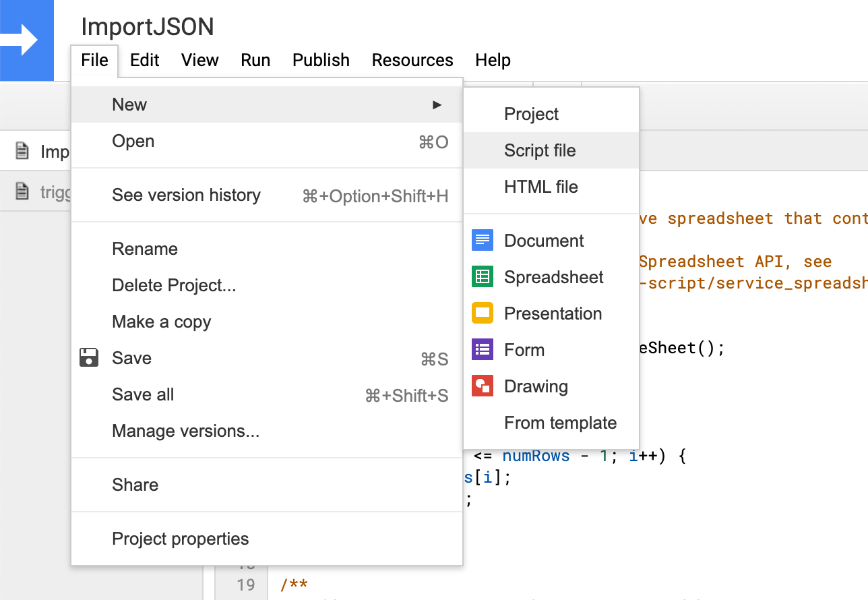Select the triggers file in sidebar
Viewport: 868px width, 600px height.
47,192
